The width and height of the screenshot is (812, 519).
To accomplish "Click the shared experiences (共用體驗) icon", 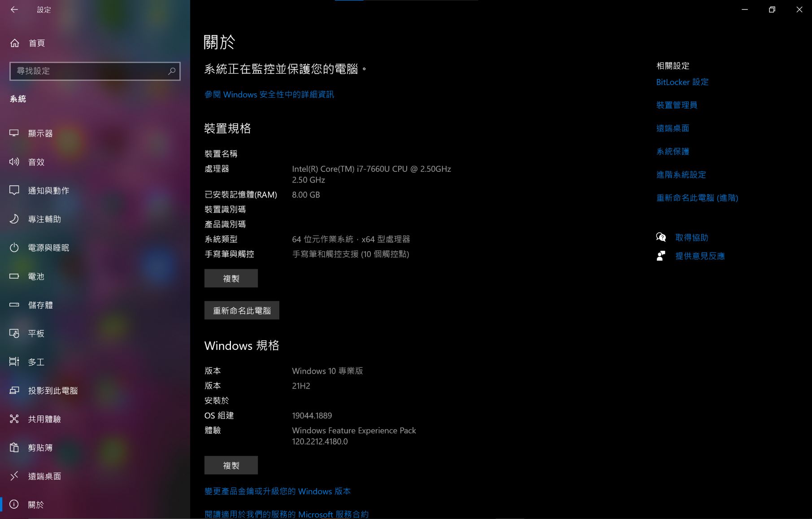I will tap(14, 419).
